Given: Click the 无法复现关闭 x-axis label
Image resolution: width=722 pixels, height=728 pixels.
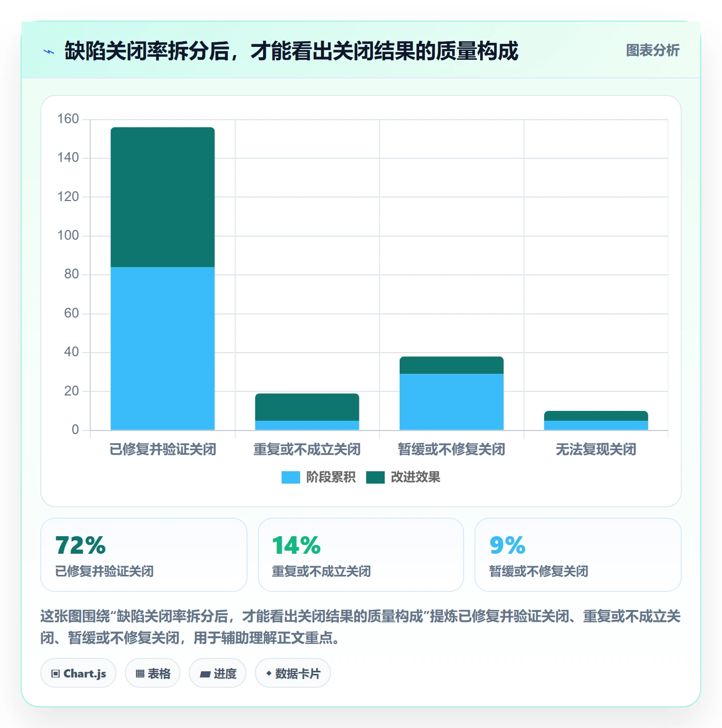Looking at the screenshot, I should coord(596,450).
